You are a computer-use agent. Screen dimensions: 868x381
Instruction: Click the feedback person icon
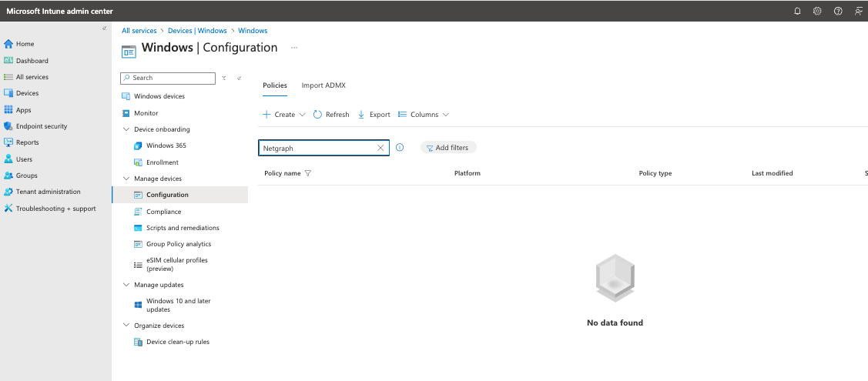coord(858,11)
